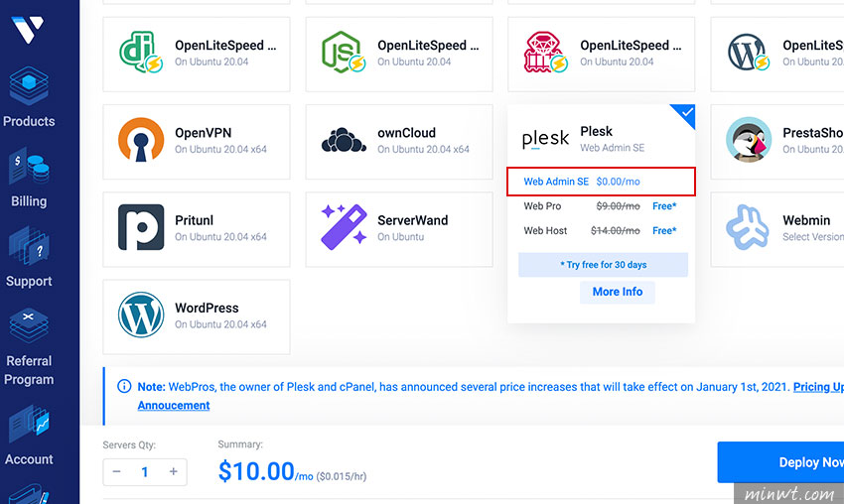
Task: Open the Account sidebar icon
Action: point(29,425)
